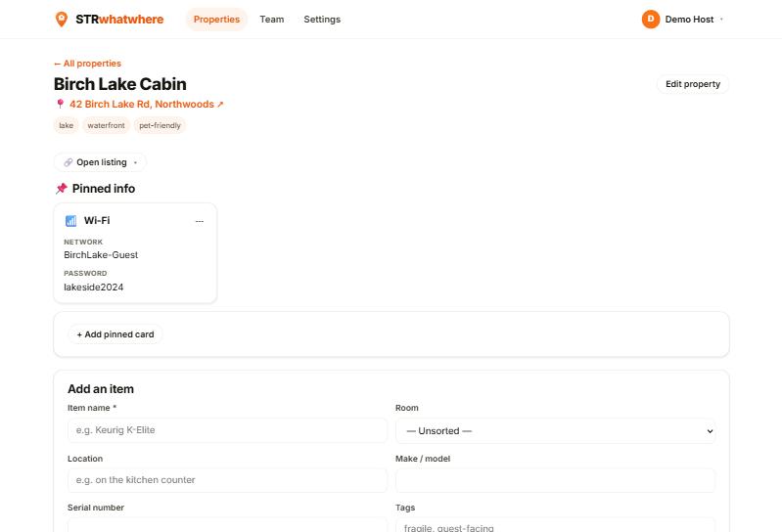Go back via All properties link

tap(87, 64)
